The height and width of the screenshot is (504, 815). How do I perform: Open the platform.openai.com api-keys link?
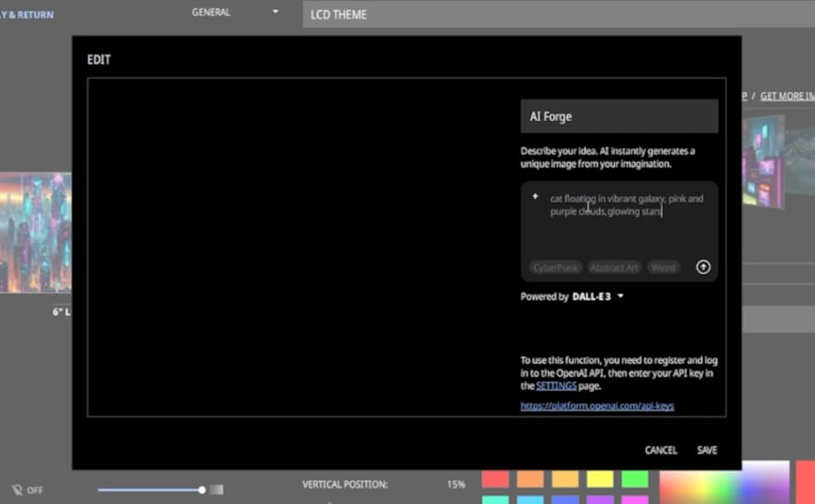click(597, 406)
